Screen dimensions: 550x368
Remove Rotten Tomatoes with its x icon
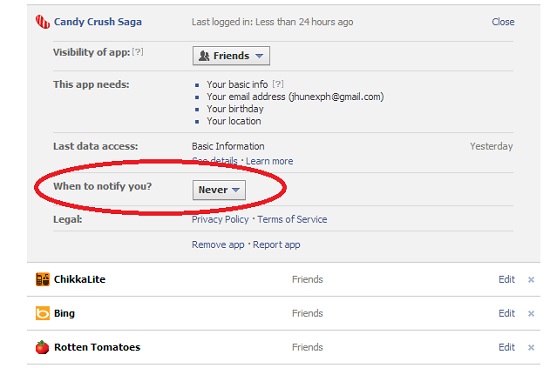click(x=531, y=347)
